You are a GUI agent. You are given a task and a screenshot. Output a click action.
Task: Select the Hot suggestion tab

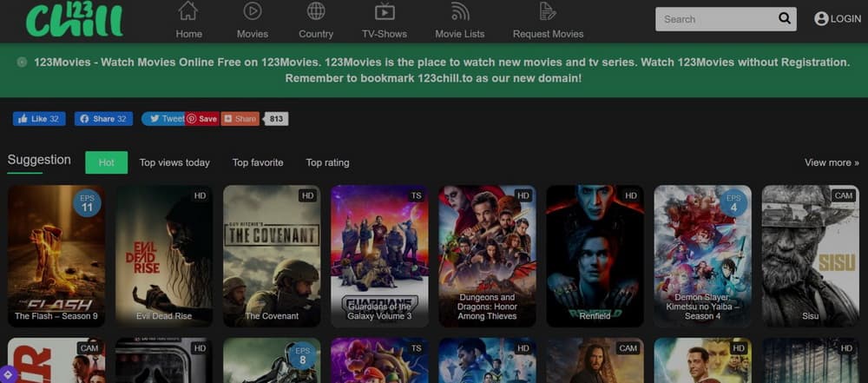(106, 162)
